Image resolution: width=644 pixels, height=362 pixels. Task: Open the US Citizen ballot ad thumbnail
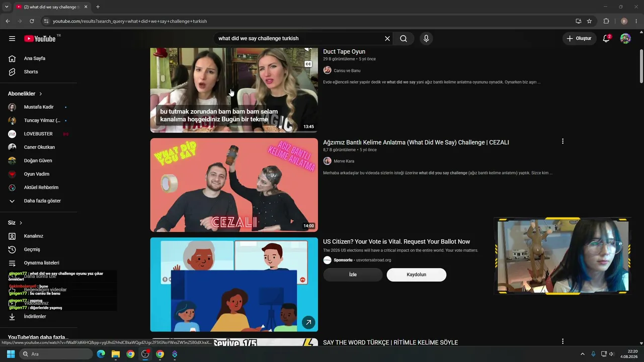pos(234,285)
